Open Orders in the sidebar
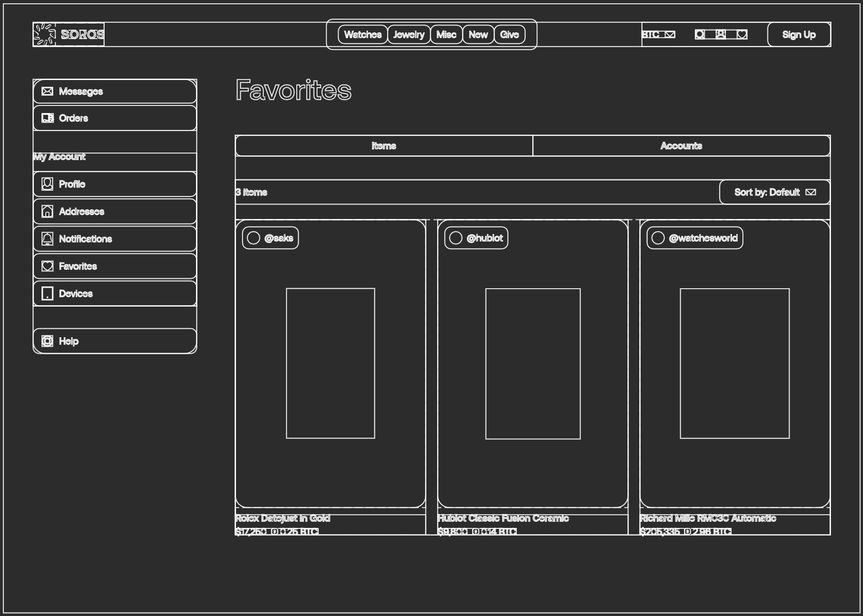 coord(115,118)
